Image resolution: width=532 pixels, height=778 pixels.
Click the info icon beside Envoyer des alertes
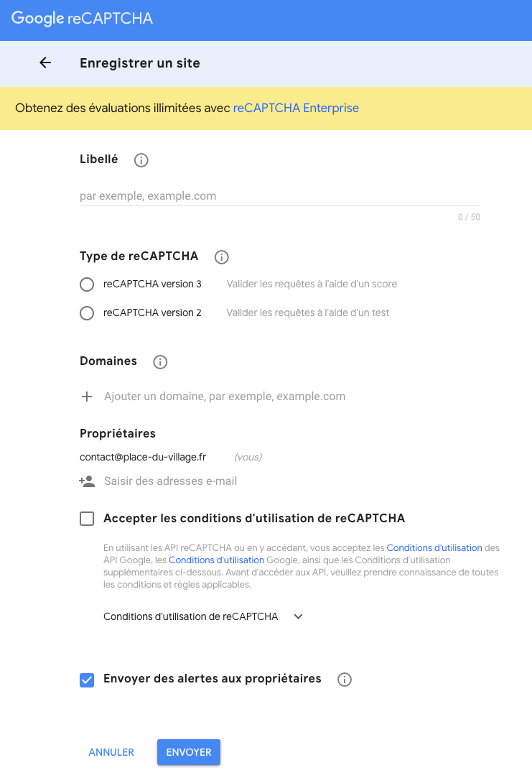pyautogui.click(x=345, y=680)
